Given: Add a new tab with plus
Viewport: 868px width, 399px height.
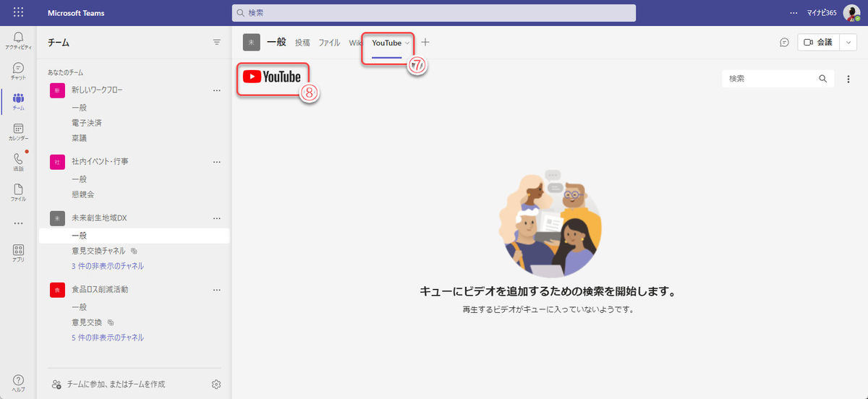Looking at the screenshot, I should pyautogui.click(x=425, y=43).
